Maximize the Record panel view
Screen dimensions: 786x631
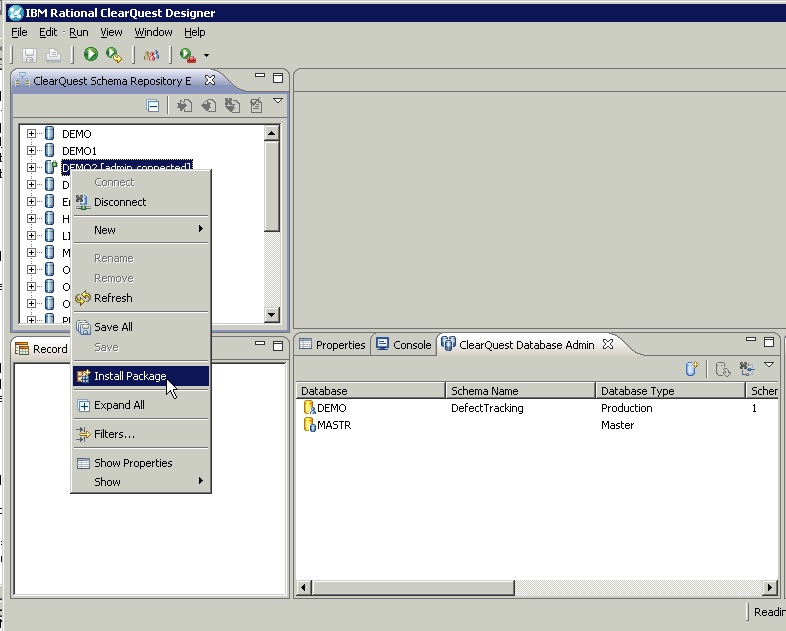click(x=278, y=346)
